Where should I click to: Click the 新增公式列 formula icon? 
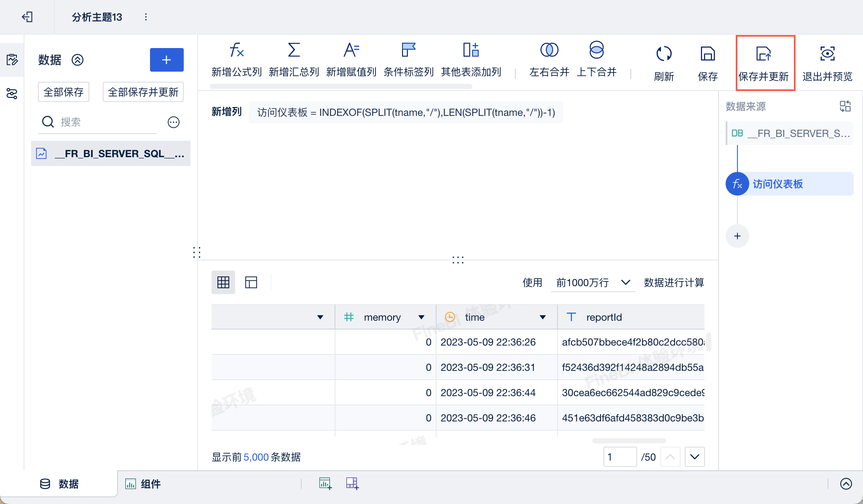[x=236, y=50]
